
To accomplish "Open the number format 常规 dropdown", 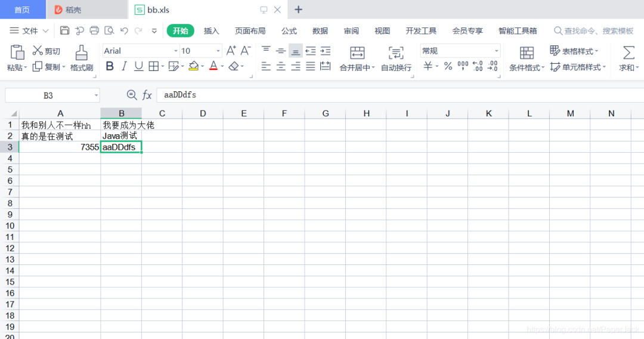I will [x=497, y=51].
